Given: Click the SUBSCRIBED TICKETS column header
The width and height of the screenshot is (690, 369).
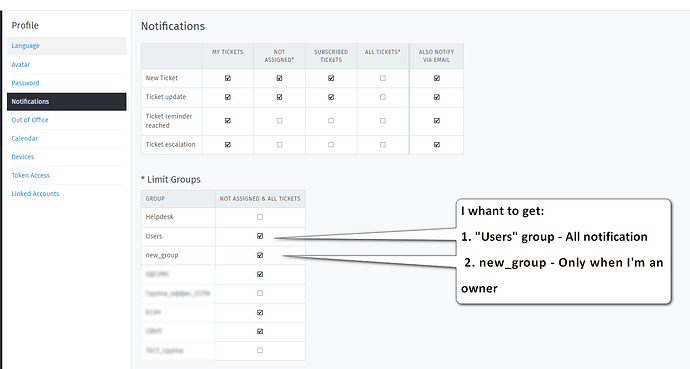Looking at the screenshot, I should click(331, 56).
